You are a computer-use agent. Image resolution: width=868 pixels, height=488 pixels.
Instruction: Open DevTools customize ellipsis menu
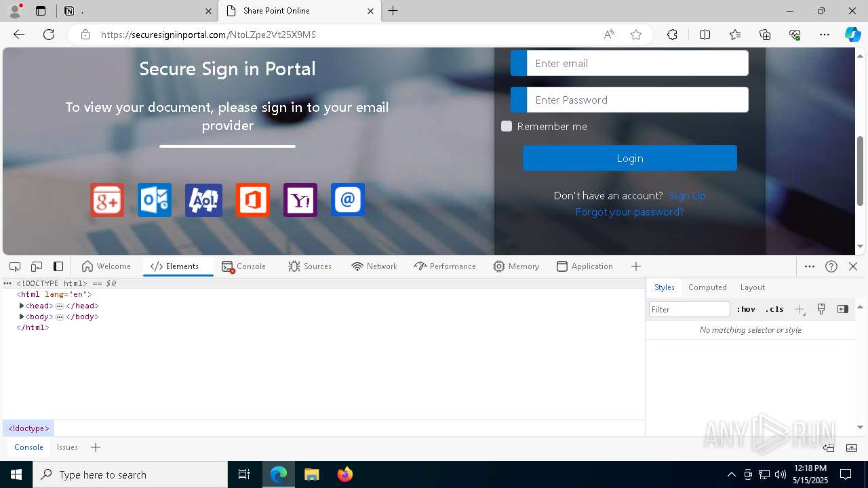810,266
